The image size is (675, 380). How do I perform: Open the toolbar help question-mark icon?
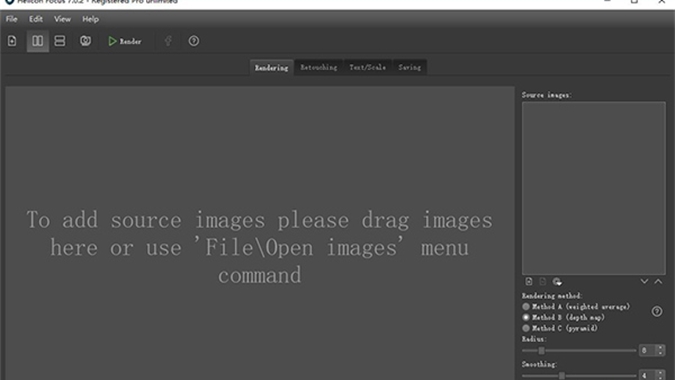point(194,41)
